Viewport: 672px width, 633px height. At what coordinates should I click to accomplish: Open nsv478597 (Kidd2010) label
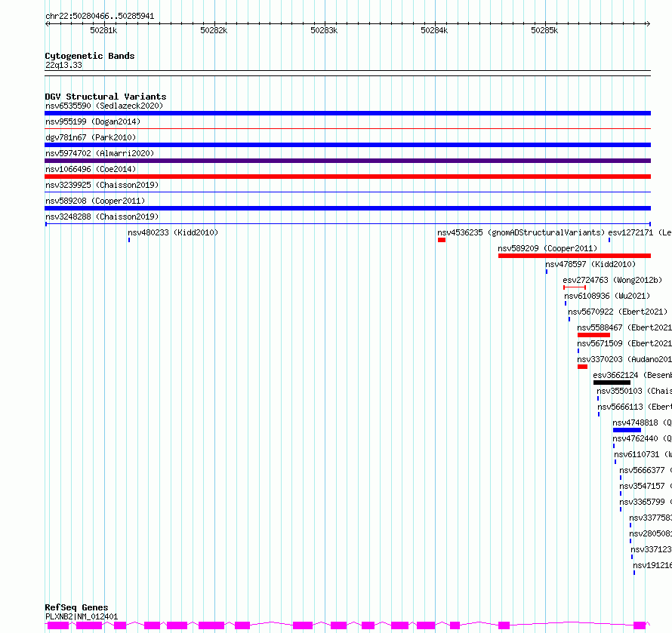pyautogui.click(x=590, y=264)
